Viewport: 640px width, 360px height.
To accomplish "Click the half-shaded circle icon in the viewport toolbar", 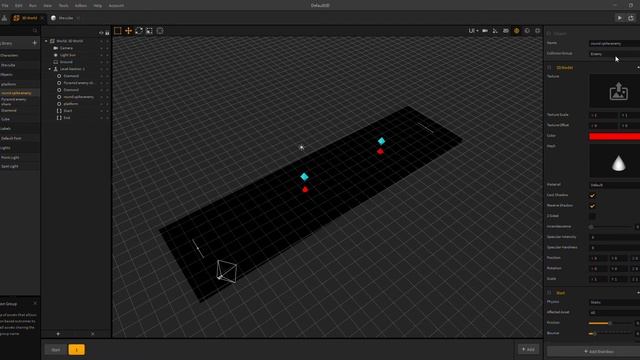I will 527,31.
